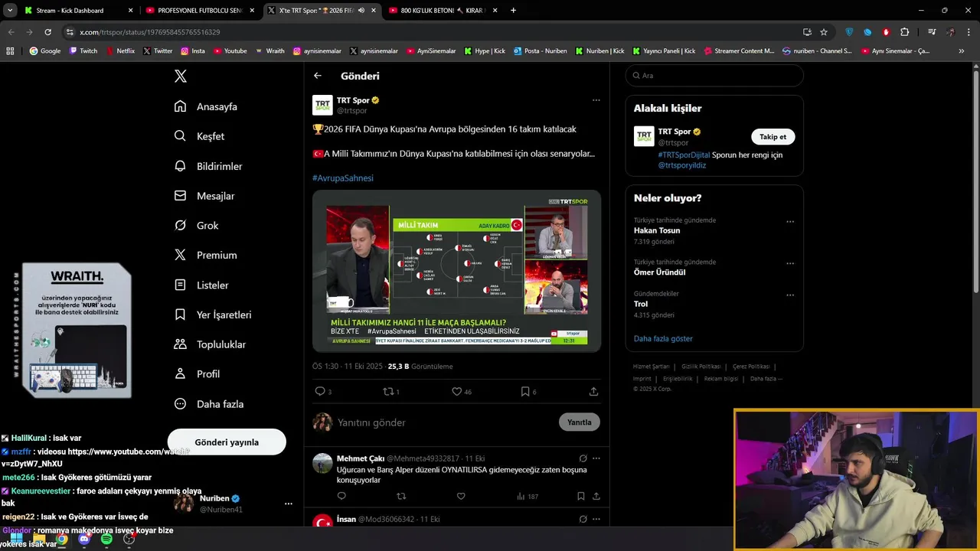Like the TRT Spor post with 46 likes

point(456,391)
